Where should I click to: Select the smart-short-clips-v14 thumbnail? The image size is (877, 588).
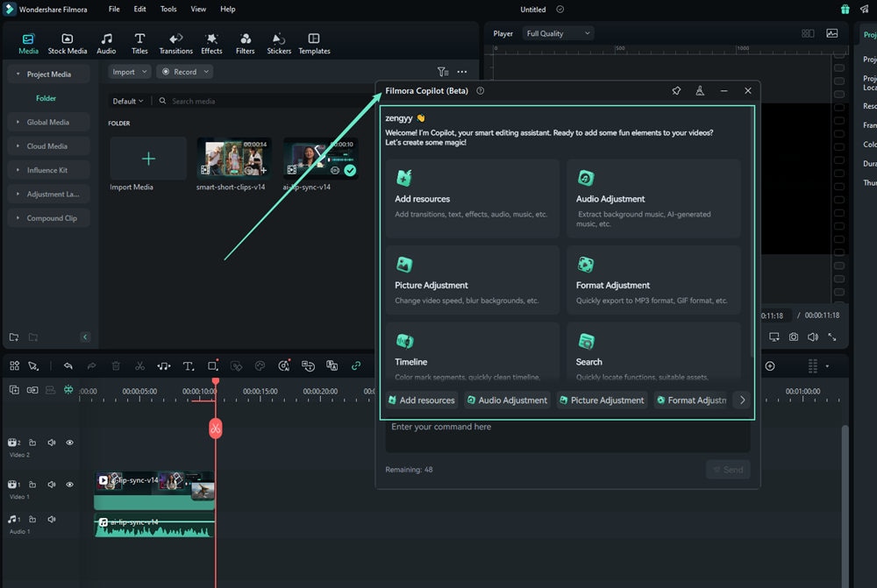pos(234,159)
